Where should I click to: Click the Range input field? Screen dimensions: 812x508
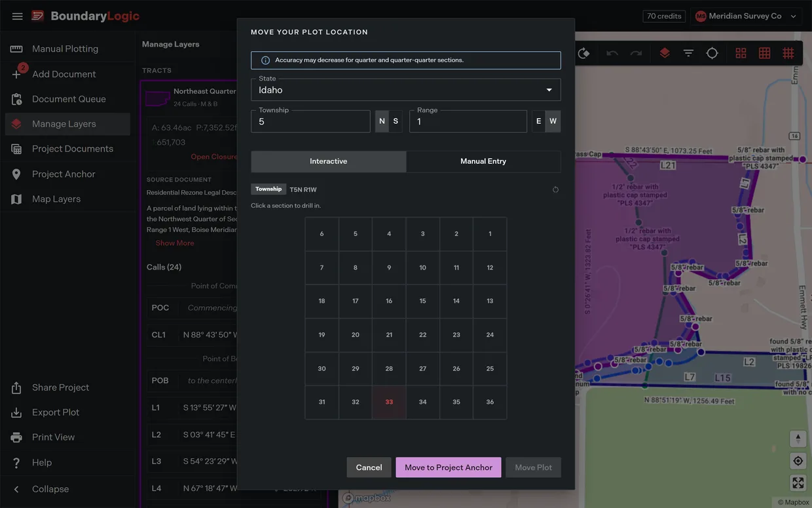point(468,121)
